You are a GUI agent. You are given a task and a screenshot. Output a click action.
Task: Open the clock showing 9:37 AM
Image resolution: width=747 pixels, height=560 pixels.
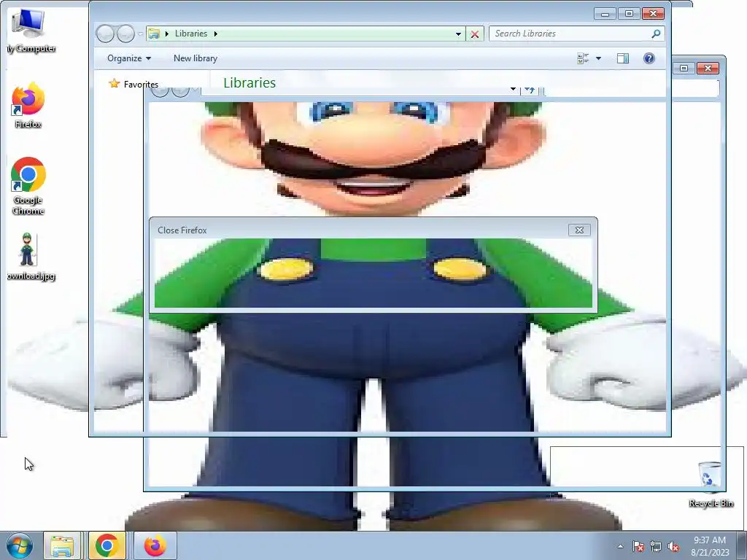tap(710, 546)
